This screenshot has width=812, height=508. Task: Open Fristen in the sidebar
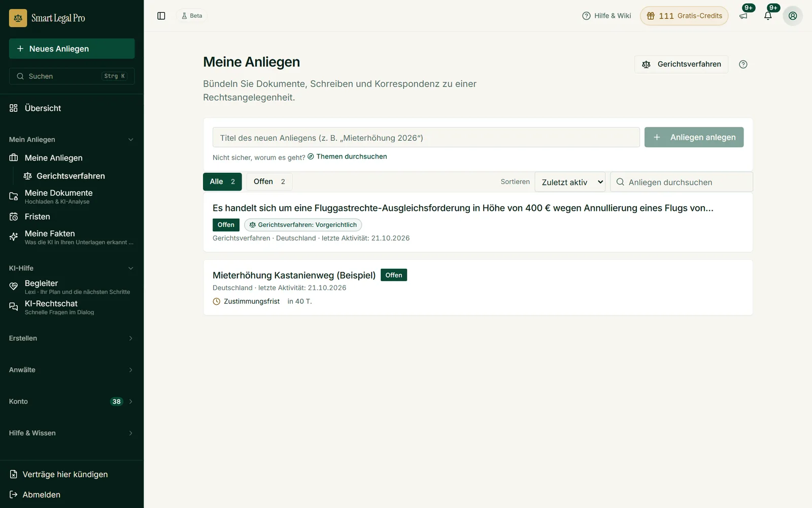tap(72, 216)
